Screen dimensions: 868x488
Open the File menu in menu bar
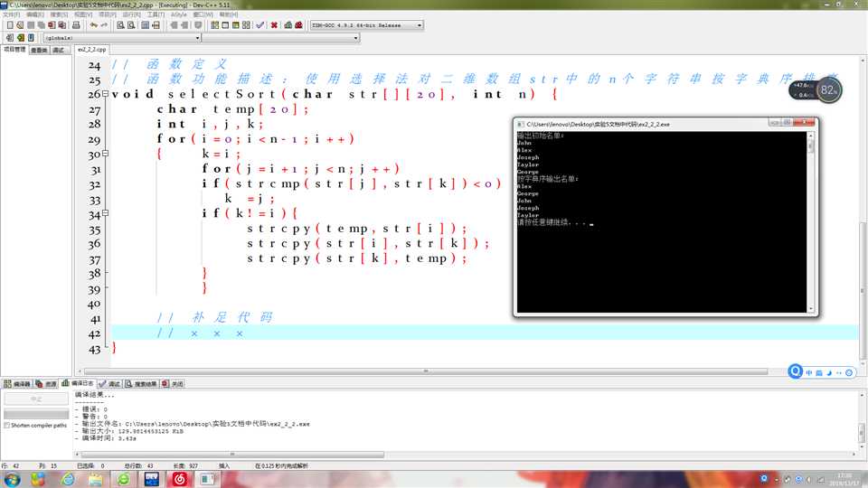pyautogui.click(x=11, y=14)
